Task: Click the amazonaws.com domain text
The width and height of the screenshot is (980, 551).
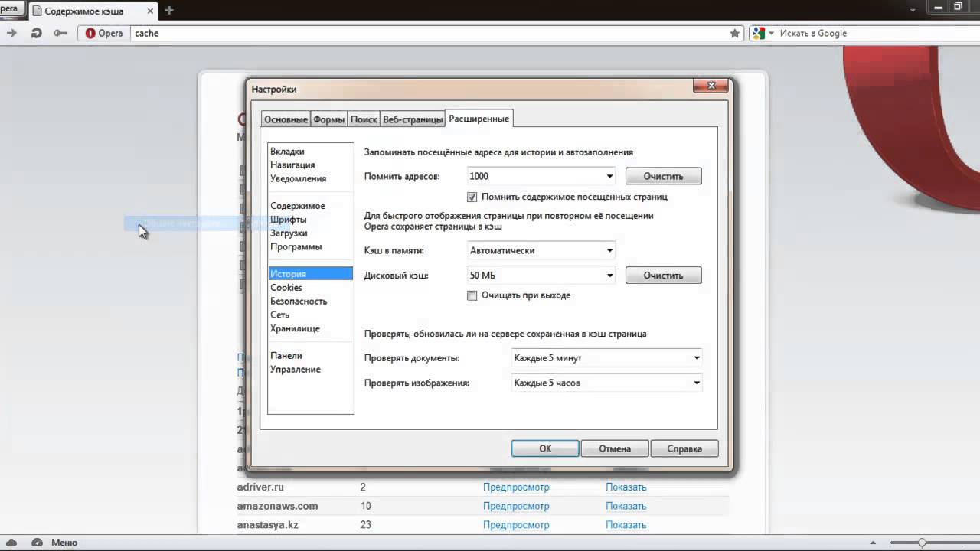Action: (x=277, y=506)
